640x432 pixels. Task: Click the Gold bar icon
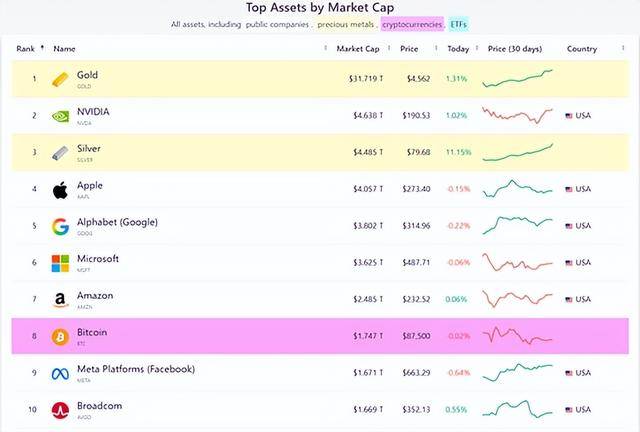(x=60, y=79)
